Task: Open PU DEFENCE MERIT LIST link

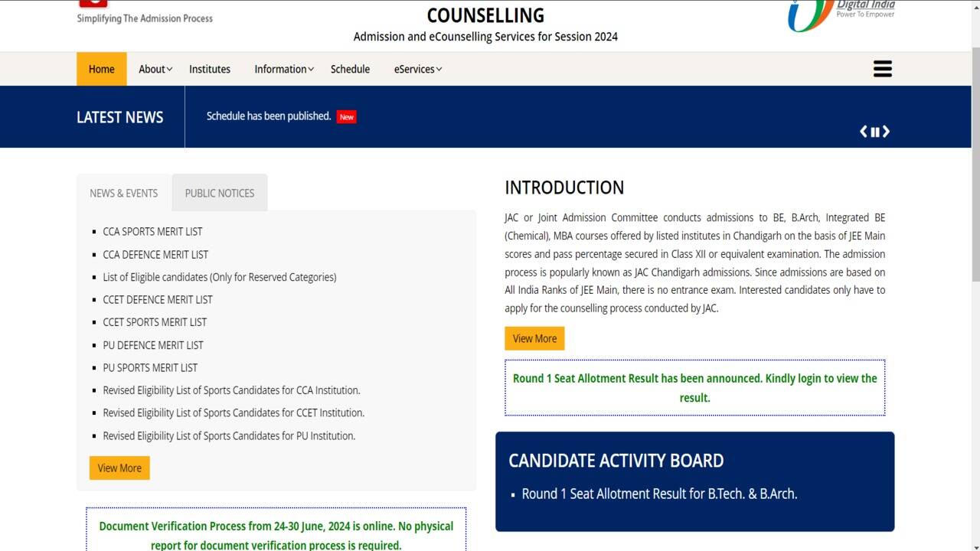Action: click(x=153, y=345)
